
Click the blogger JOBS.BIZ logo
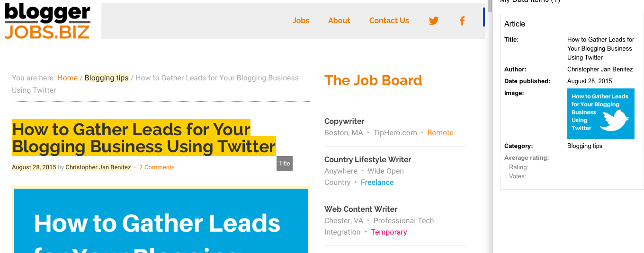coord(47,21)
